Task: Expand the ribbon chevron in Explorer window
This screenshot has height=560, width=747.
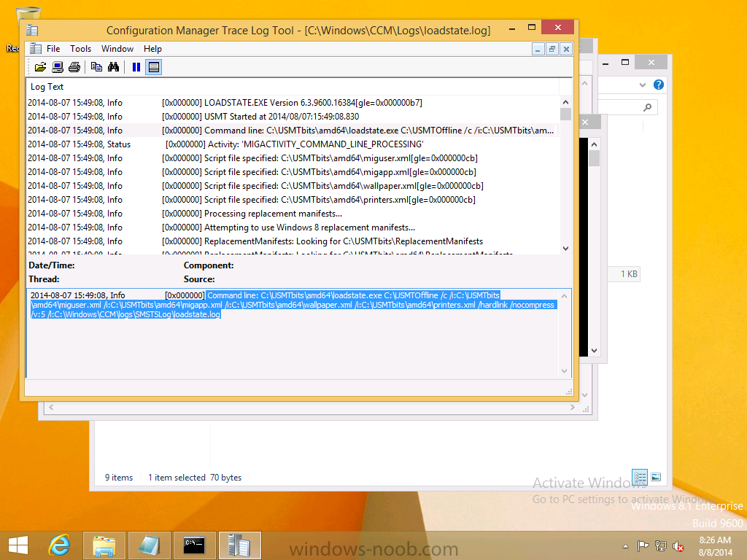Action: 643,85
